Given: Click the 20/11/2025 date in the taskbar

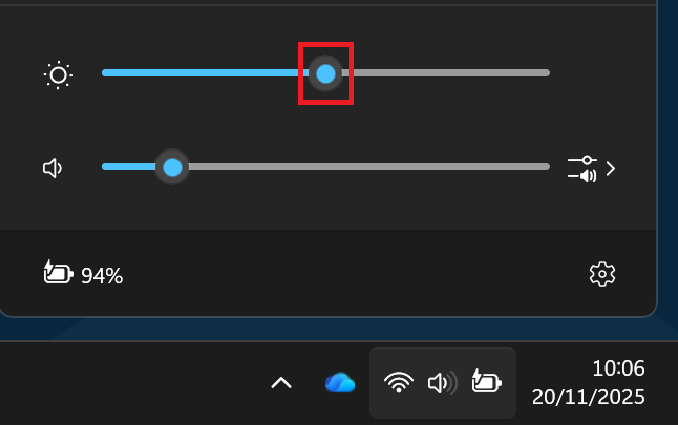Looking at the screenshot, I should tap(588, 397).
